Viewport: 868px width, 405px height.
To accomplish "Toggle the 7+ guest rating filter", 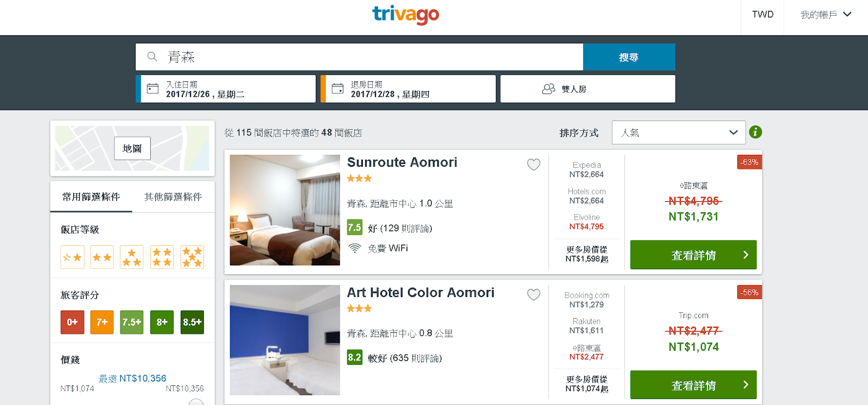I will click(x=102, y=322).
